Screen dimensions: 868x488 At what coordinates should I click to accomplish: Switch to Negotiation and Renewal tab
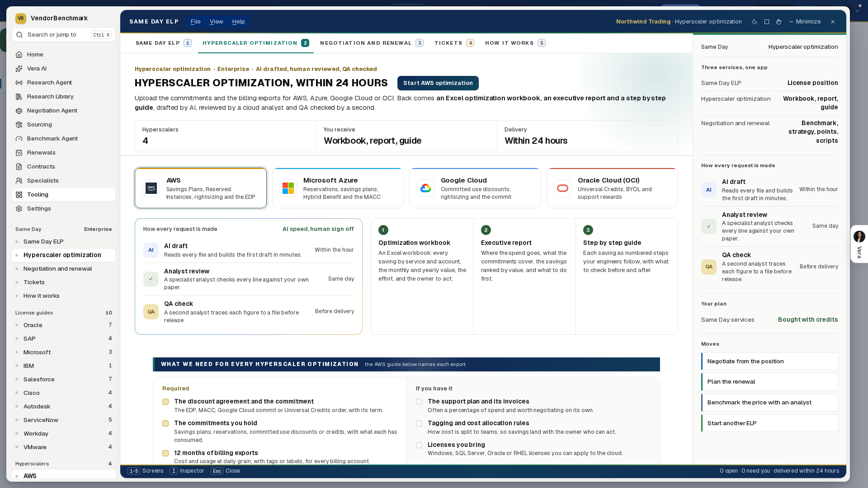(x=372, y=43)
